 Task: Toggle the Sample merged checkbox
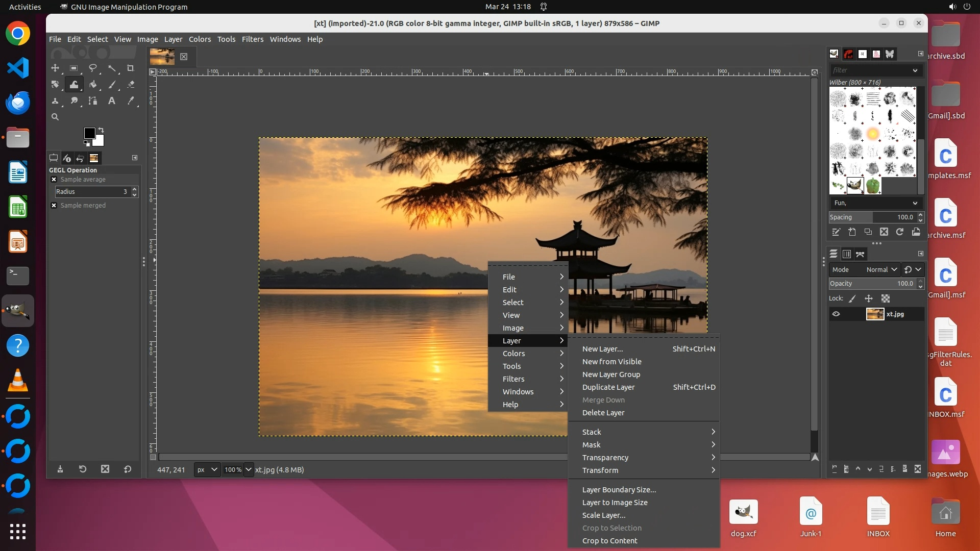(54, 205)
